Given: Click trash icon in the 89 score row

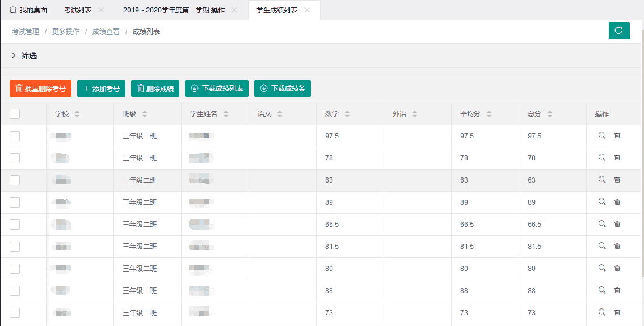Looking at the screenshot, I should tap(617, 202).
